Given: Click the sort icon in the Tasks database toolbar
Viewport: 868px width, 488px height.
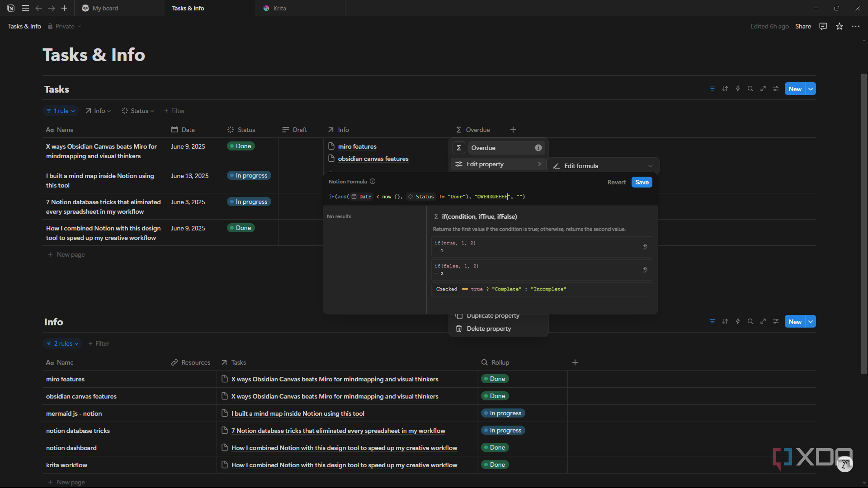Looking at the screenshot, I should [x=725, y=89].
